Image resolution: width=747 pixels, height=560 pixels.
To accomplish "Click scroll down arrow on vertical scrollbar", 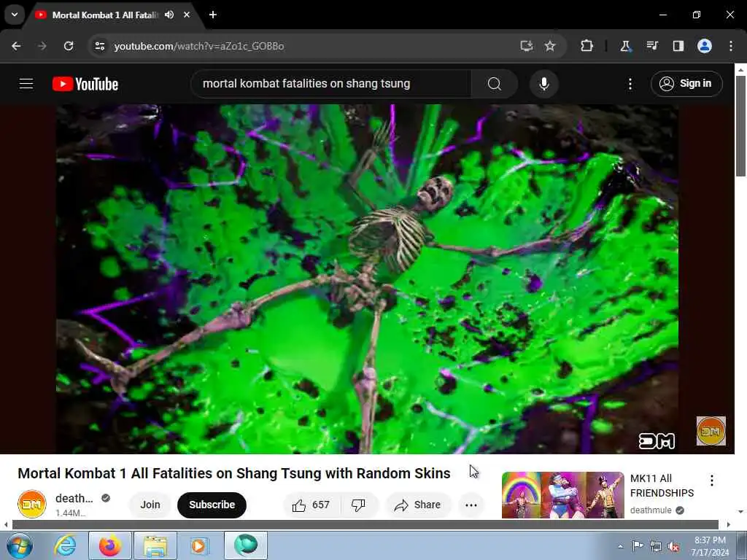I will tap(740, 512).
